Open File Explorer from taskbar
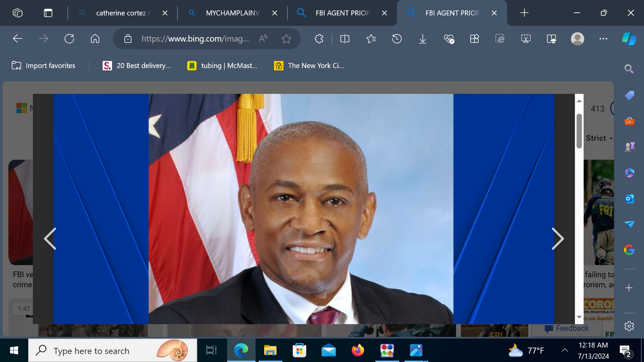 (270, 351)
